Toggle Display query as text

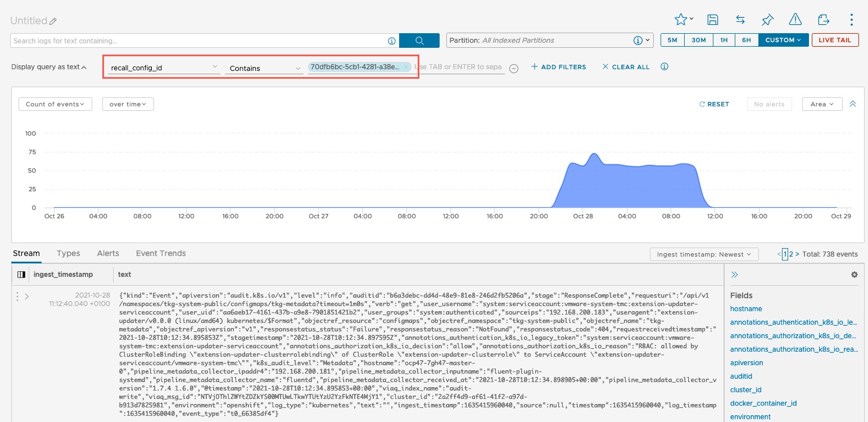click(x=49, y=67)
